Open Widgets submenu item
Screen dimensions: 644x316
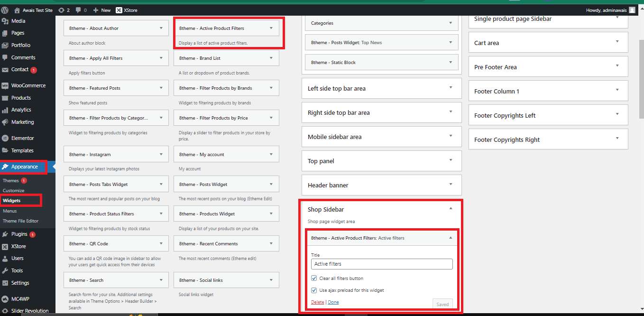point(11,201)
